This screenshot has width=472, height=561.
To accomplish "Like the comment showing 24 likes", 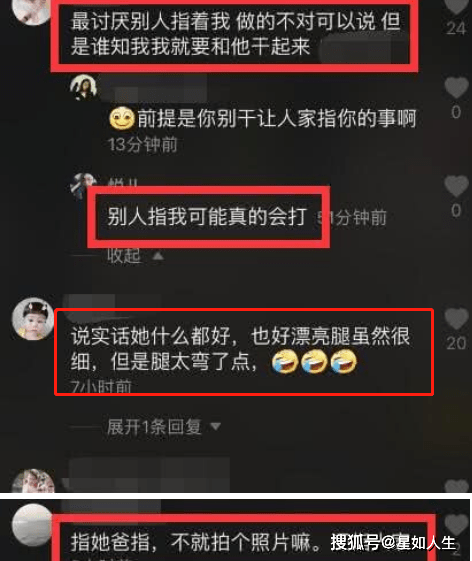I will point(456,6).
